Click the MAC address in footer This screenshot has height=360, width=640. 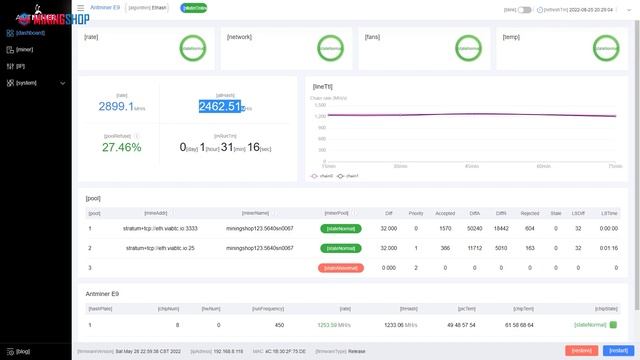click(285, 351)
